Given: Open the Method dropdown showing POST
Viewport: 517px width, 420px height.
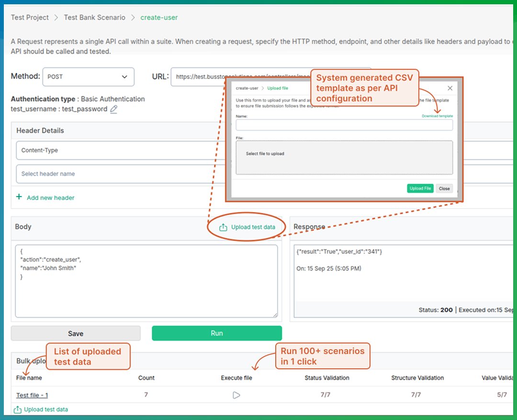Looking at the screenshot, I should click(x=88, y=77).
